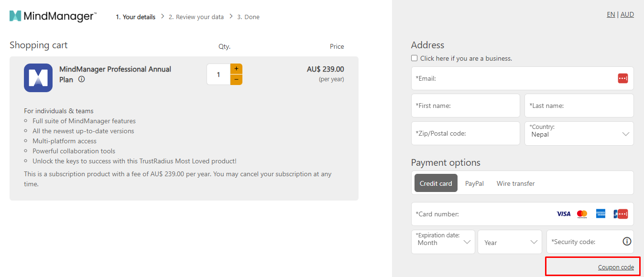
Task: Click the quantity field showing 1
Action: tap(218, 75)
